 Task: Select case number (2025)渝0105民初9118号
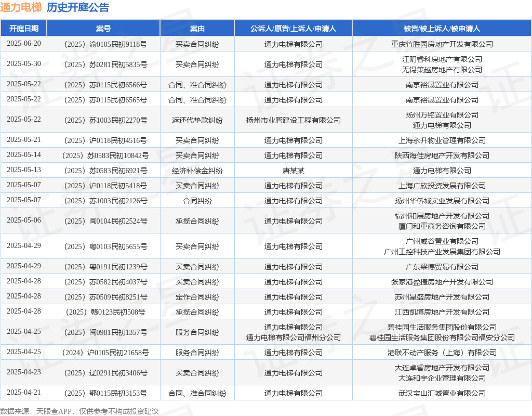pyautogui.click(x=105, y=44)
